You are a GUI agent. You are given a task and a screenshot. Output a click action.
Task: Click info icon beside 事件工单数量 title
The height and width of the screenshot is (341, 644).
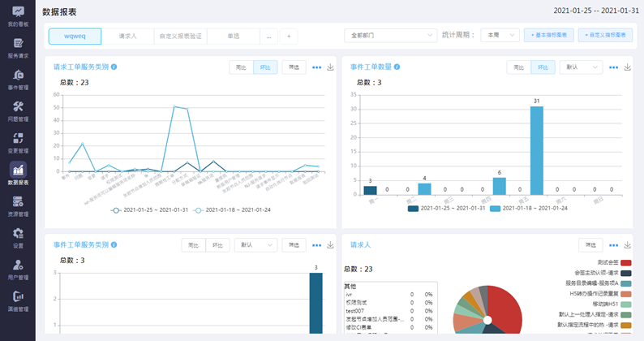click(397, 67)
